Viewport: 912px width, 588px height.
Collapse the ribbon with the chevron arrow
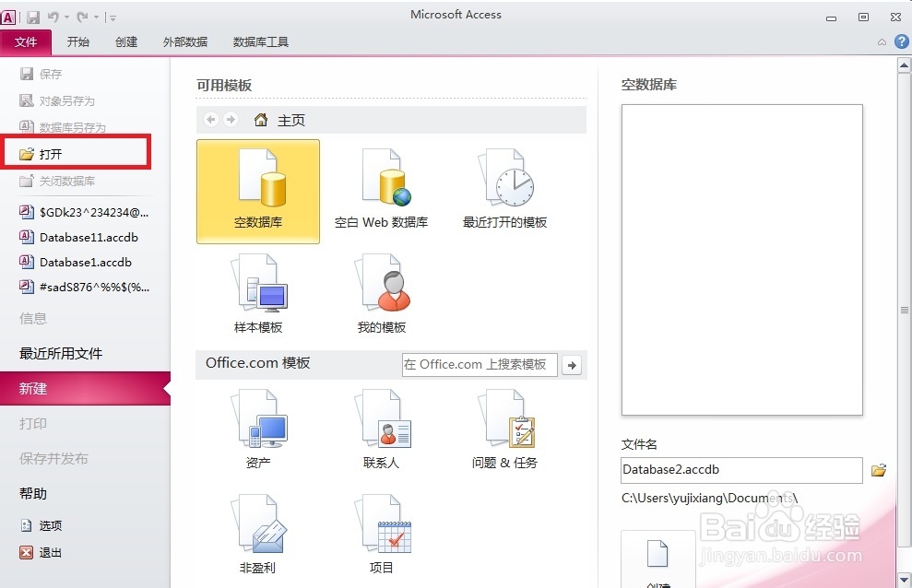pyautogui.click(x=882, y=41)
